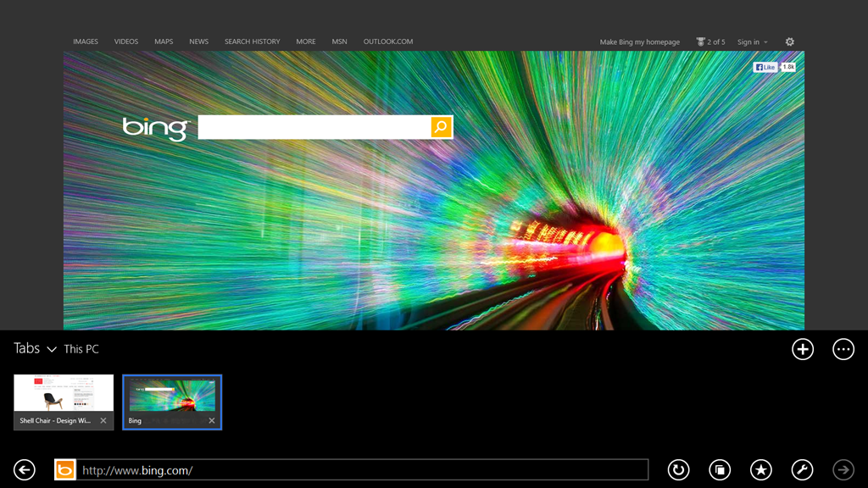This screenshot has width=868, height=488.
Task: Close the Shell Chair tab
Action: coord(103,421)
